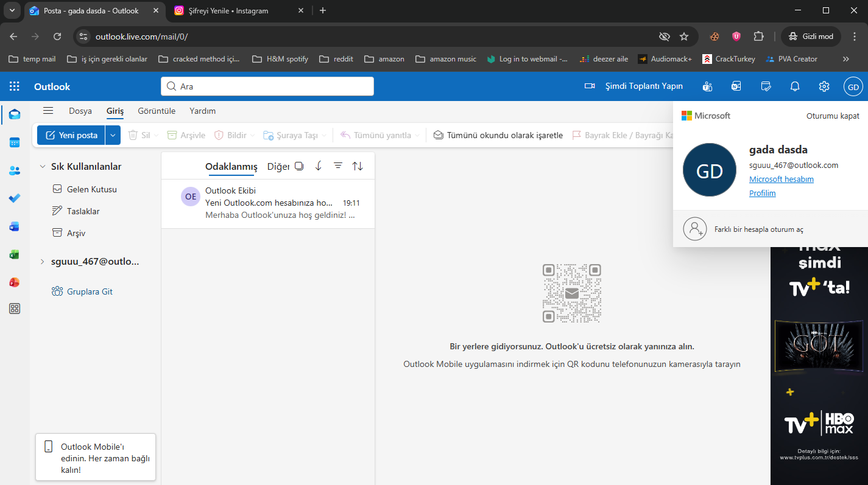Click the select-messages icon beside Diğer
868x485 pixels.
click(x=299, y=166)
